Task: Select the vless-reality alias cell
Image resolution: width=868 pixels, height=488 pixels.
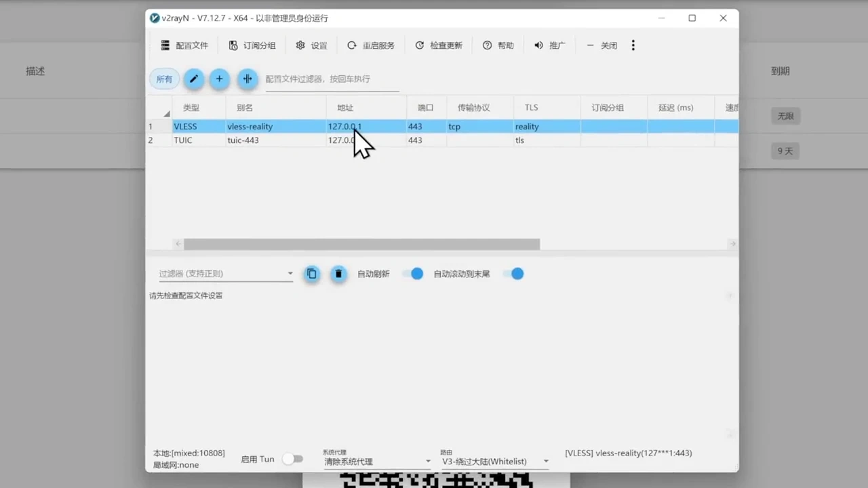Action: coord(276,127)
